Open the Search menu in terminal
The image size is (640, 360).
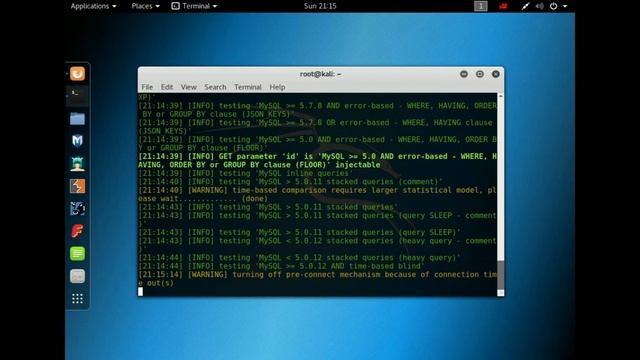coord(215,87)
